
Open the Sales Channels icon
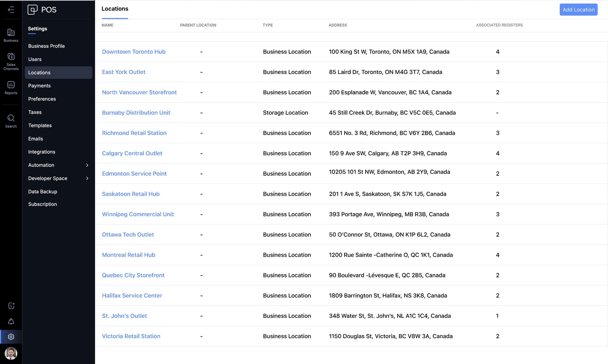pos(11,57)
